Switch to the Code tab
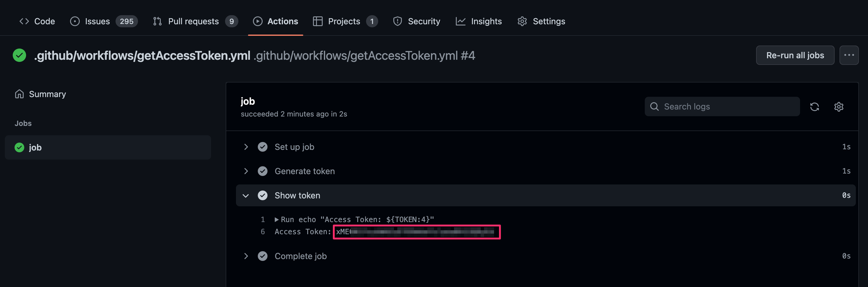The height and width of the screenshot is (287, 868). coord(37,21)
